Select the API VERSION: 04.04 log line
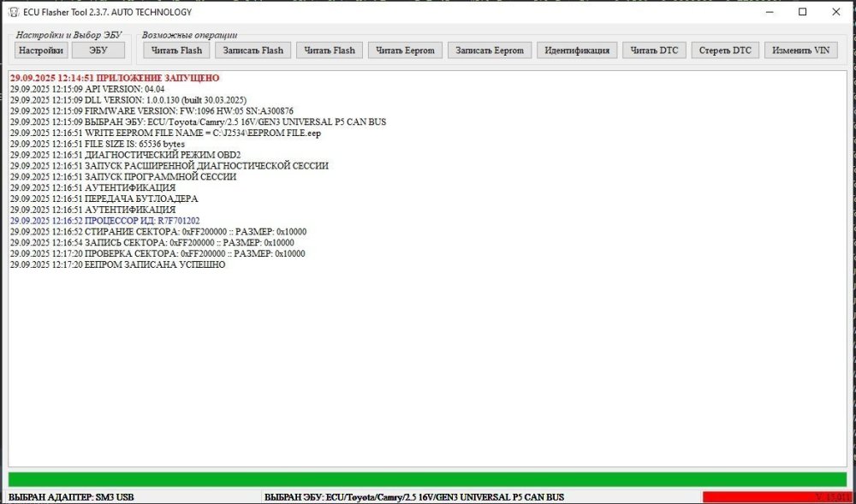 87,89
